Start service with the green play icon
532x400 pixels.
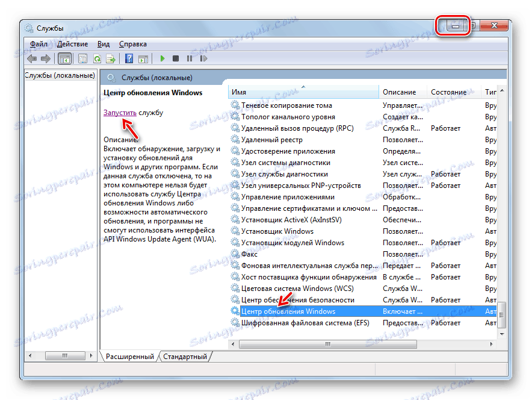(x=162, y=59)
